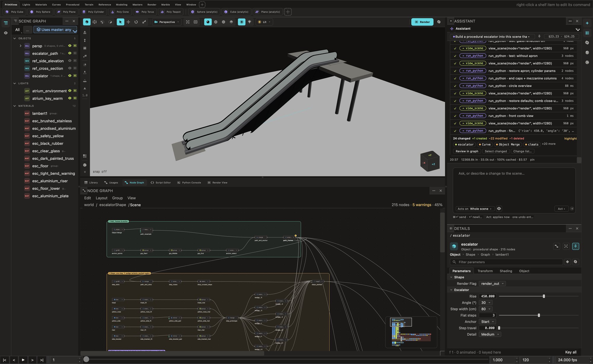593x364 pixels.
Task: Click the gear icon beside Filter parameters
Action: (576, 262)
